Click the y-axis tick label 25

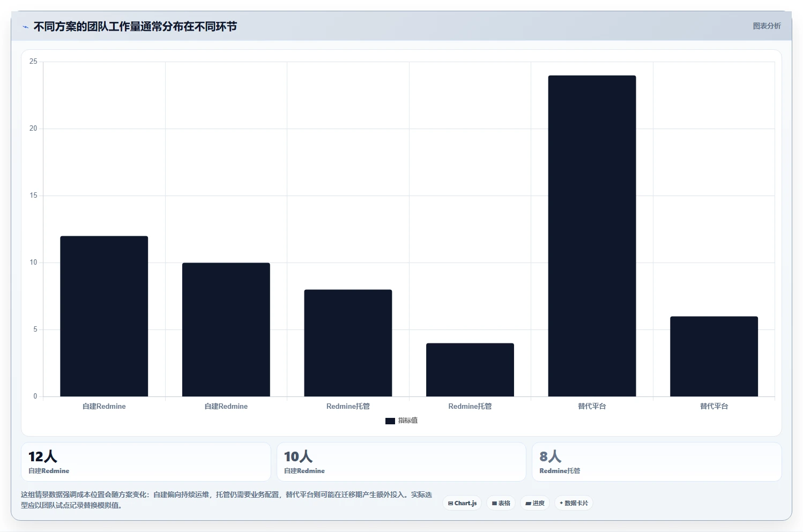[33, 62]
